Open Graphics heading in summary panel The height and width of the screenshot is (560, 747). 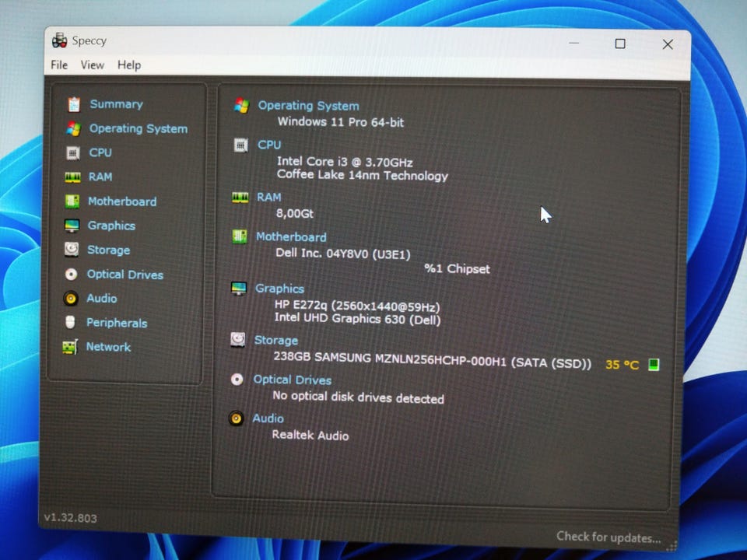coord(279,289)
